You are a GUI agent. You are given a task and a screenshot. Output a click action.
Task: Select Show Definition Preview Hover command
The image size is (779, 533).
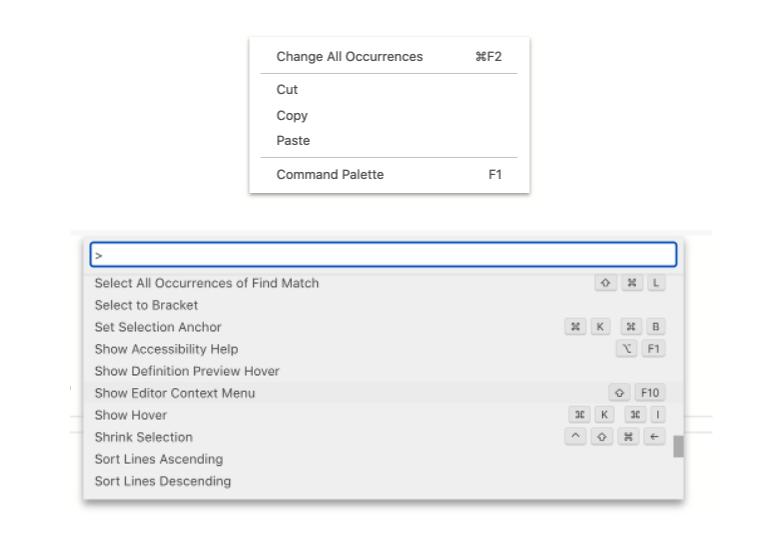pyautogui.click(x=187, y=371)
